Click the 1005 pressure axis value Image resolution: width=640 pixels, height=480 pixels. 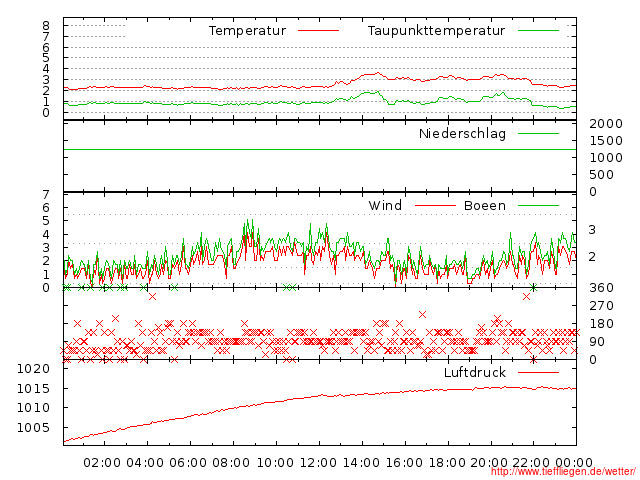pos(33,428)
